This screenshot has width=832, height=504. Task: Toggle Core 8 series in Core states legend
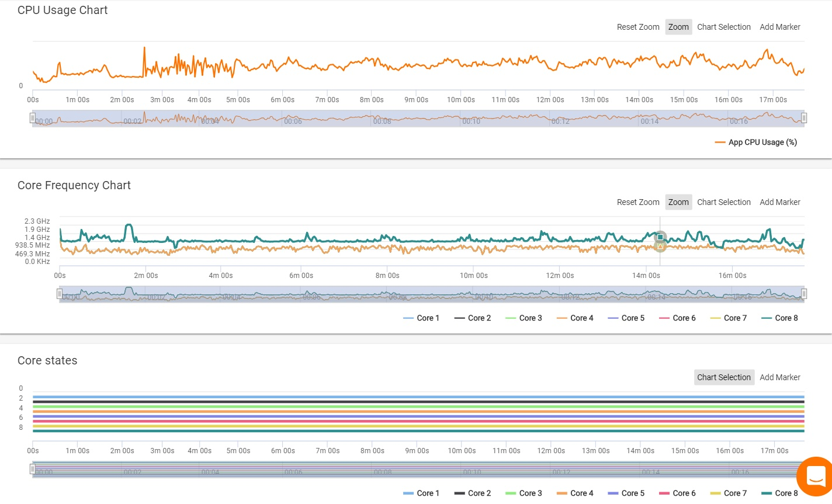[x=779, y=493]
